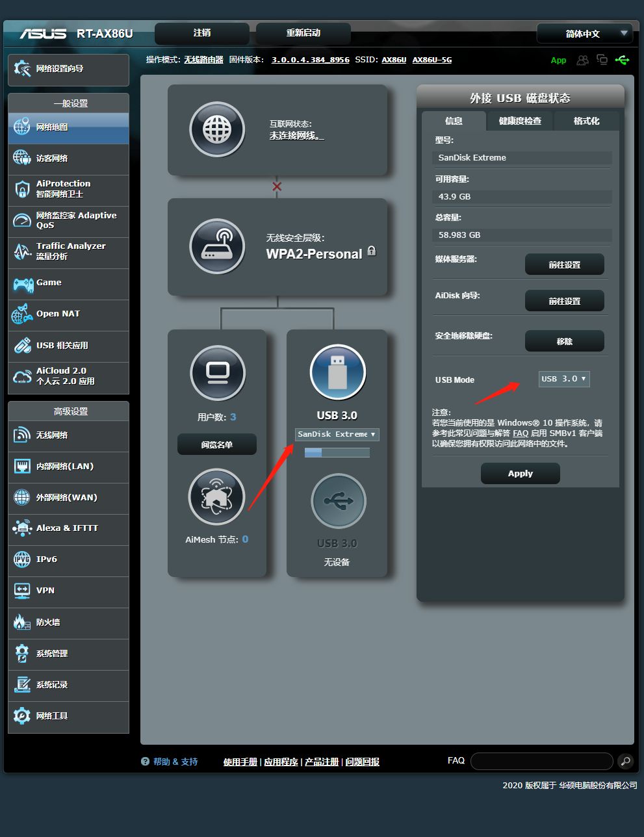Click the empty USB 3.0 port icon
Screen dimensions: 644x837
[337, 501]
